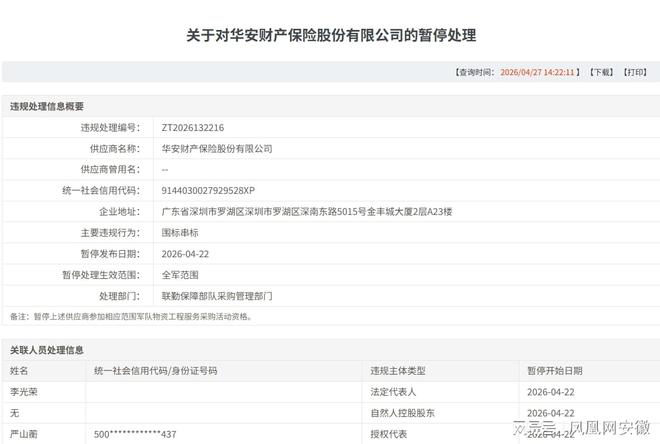Click the 暂停发布日期 label
Screen dimensions: 660x444
[110, 254]
